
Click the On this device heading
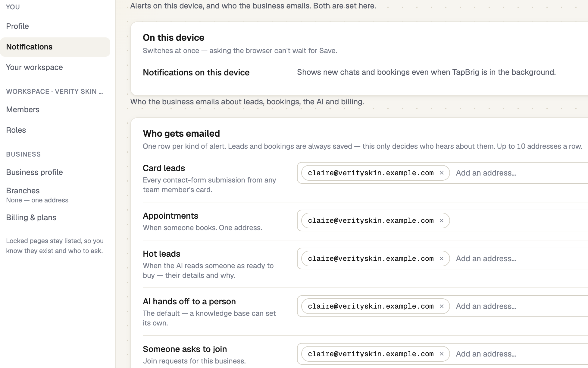pos(174,37)
